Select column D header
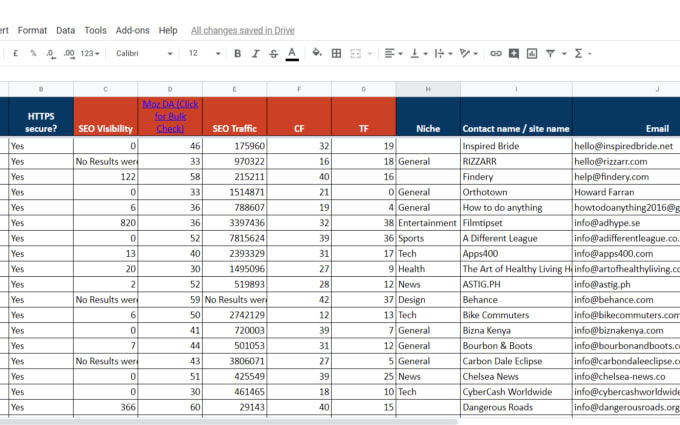This screenshot has width=680, height=425. coord(170,89)
